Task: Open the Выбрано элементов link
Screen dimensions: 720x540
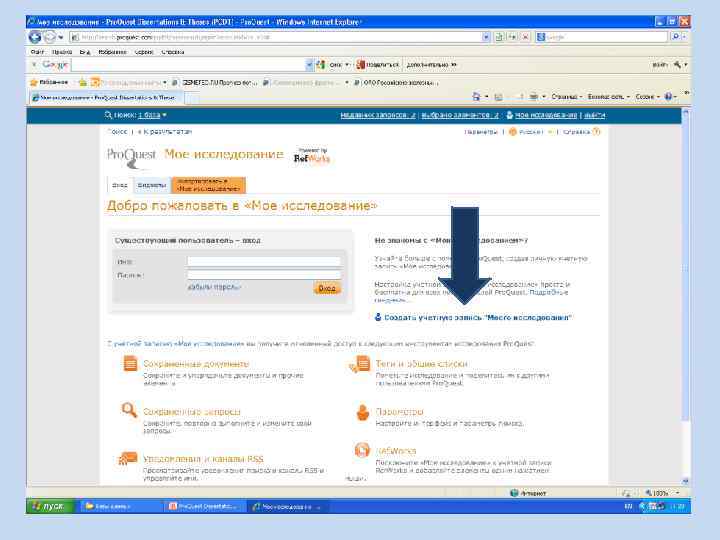Action: click(460, 115)
